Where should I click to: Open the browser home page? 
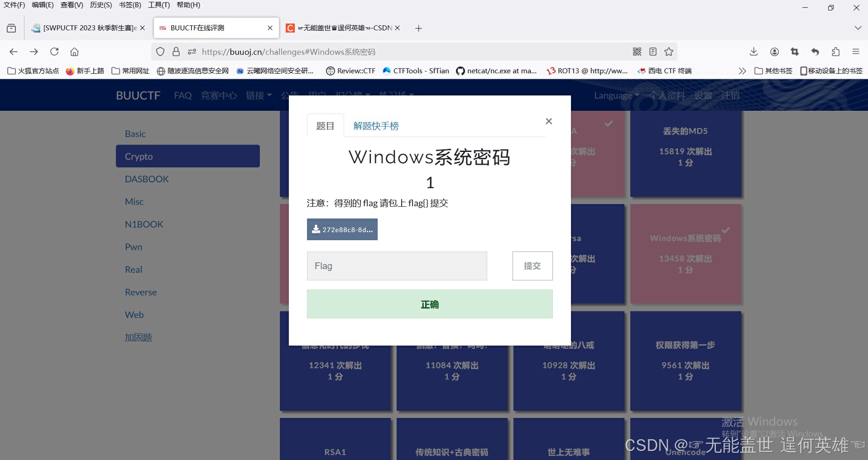click(74, 52)
